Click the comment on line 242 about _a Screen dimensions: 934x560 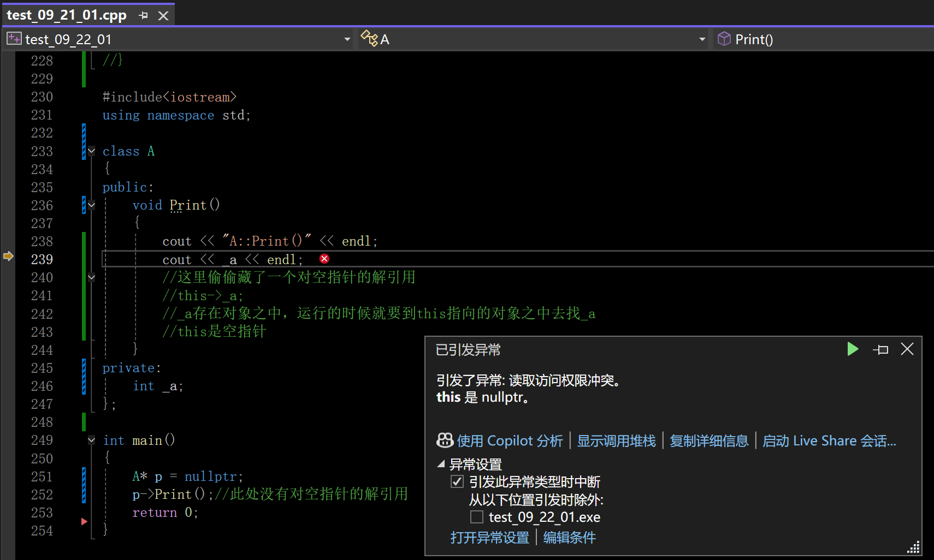[379, 313]
